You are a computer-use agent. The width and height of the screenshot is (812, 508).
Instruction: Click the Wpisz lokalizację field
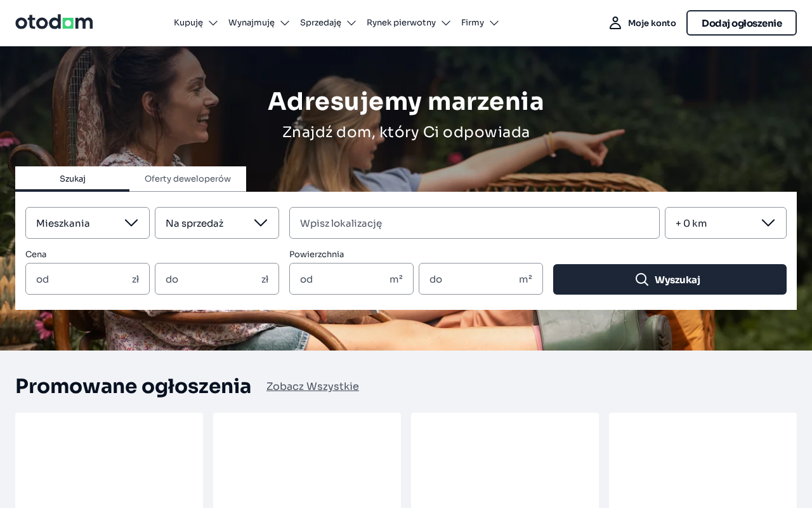point(475,223)
